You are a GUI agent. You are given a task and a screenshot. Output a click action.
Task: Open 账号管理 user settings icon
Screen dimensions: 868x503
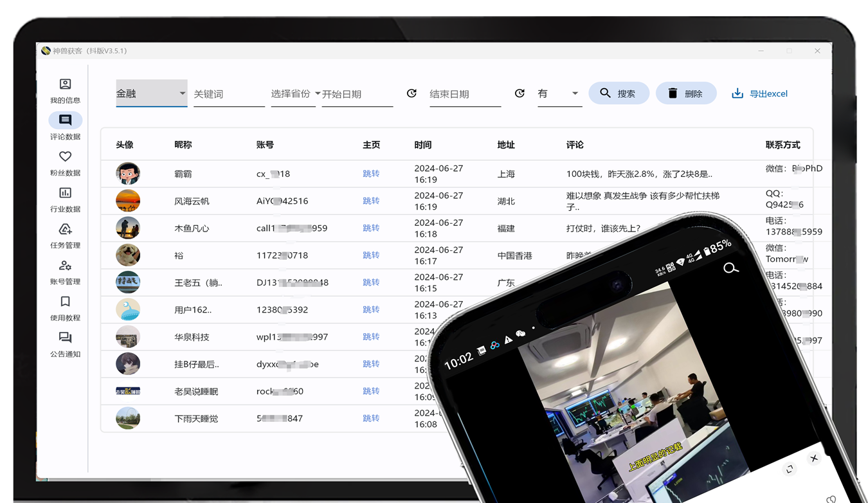tap(65, 265)
